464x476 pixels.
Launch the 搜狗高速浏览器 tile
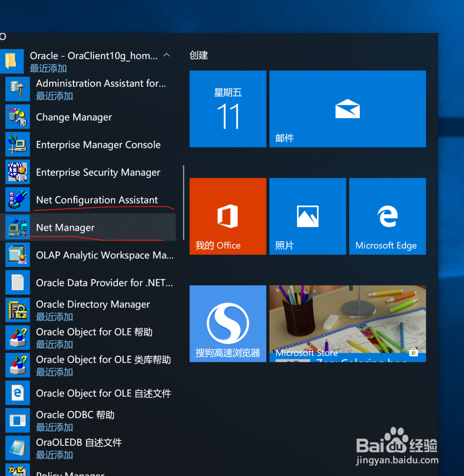(x=228, y=324)
